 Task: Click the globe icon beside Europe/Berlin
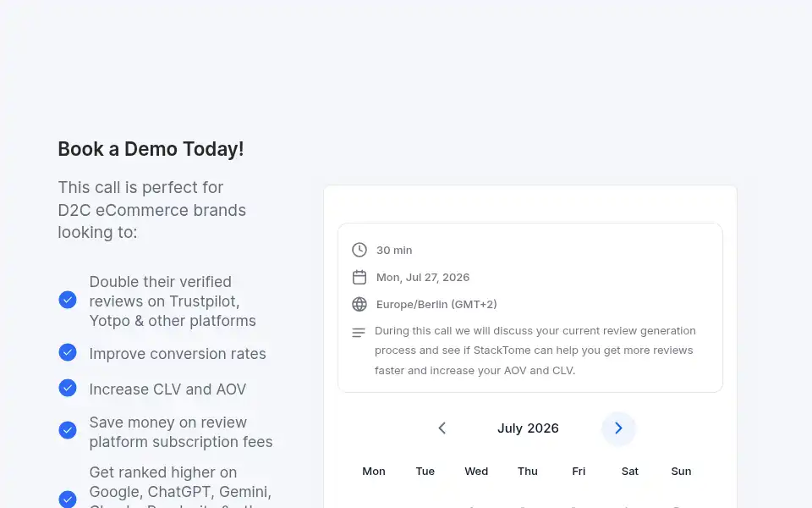(359, 304)
